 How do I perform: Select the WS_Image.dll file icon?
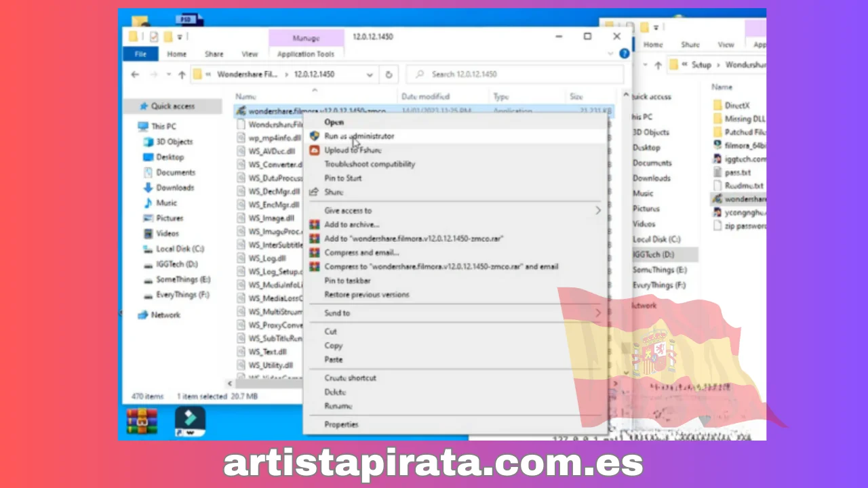tap(241, 218)
